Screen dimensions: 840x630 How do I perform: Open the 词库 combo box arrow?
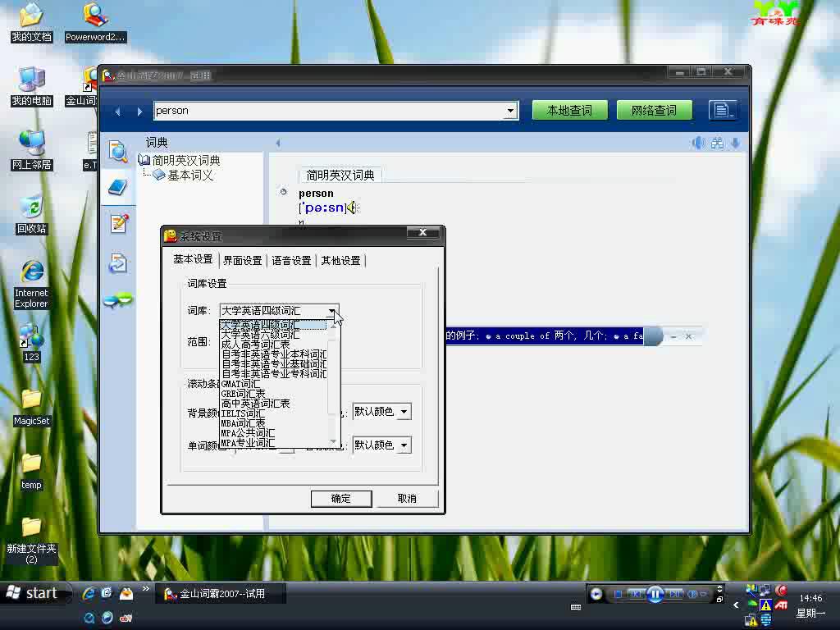(332, 311)
